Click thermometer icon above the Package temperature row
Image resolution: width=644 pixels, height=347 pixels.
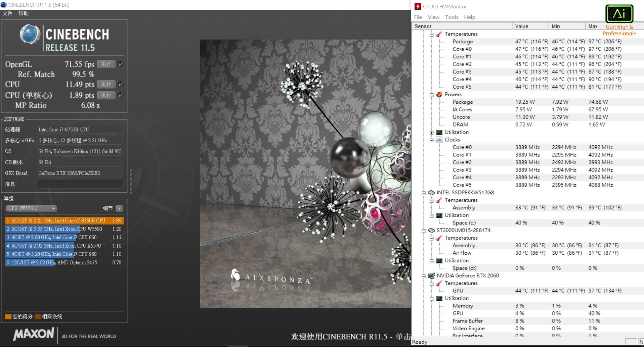click(x=439, y=34)
